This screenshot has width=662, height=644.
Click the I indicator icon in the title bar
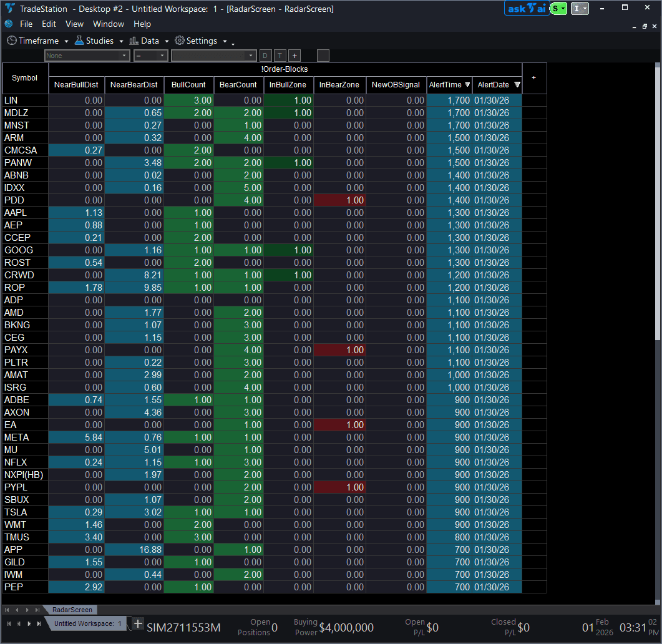point(580,8)
